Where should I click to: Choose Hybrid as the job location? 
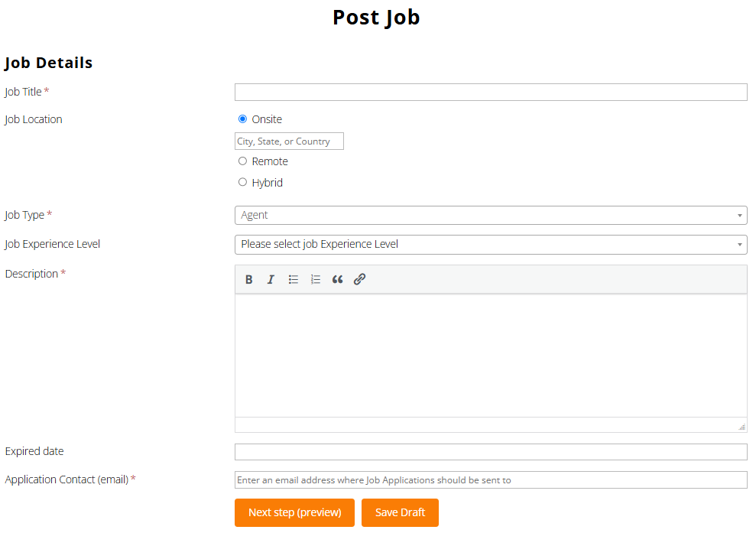(x=242, y=182)
